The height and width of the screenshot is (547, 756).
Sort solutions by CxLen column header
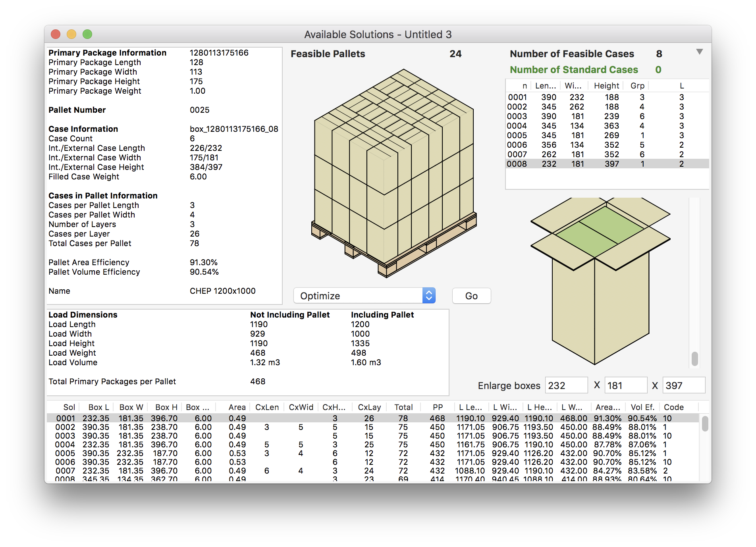pos(266,407)
